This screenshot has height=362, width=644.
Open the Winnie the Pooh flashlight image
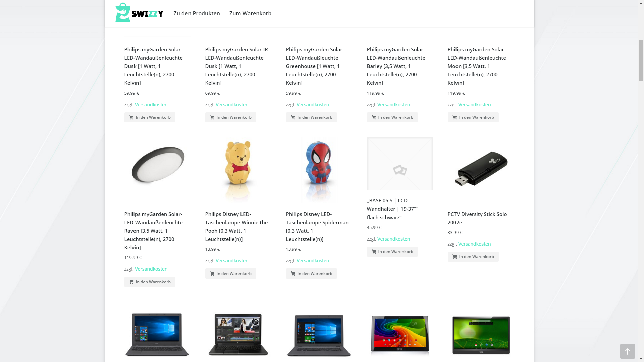point(238,170)
